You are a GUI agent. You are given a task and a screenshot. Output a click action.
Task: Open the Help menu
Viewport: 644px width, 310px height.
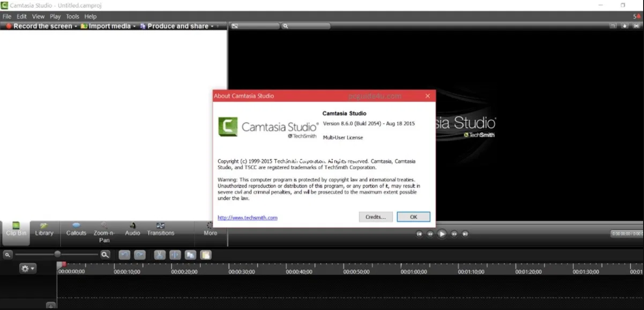(90, 16)
